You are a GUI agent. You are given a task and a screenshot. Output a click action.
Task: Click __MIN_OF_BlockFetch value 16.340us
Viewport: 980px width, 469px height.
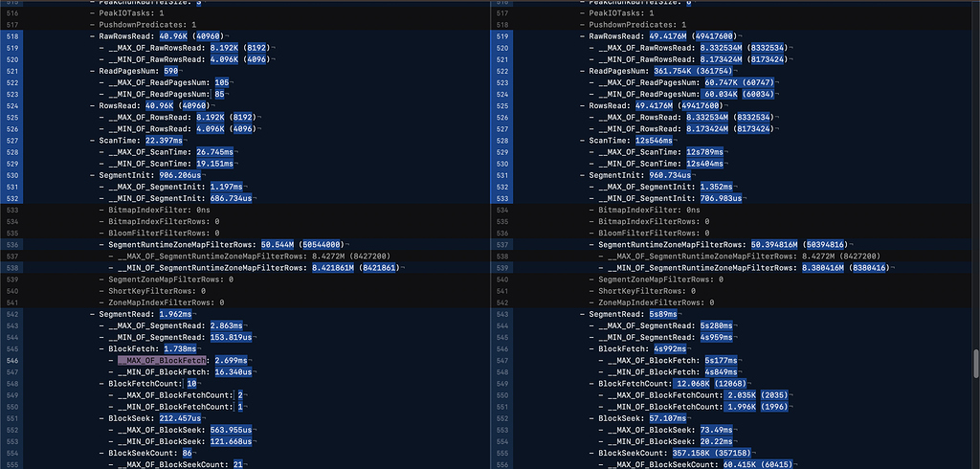pyautogui.click(x=234, y=372)
